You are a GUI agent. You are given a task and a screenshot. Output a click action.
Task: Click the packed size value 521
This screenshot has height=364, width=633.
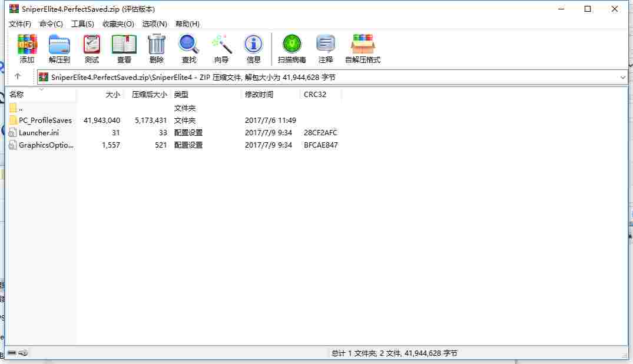point(161,145)
